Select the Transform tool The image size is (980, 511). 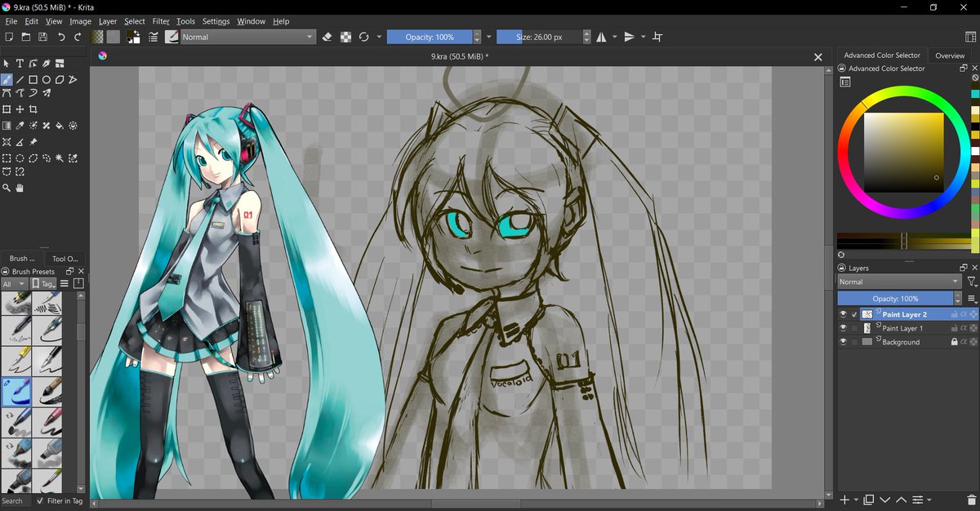coord(7,109)
